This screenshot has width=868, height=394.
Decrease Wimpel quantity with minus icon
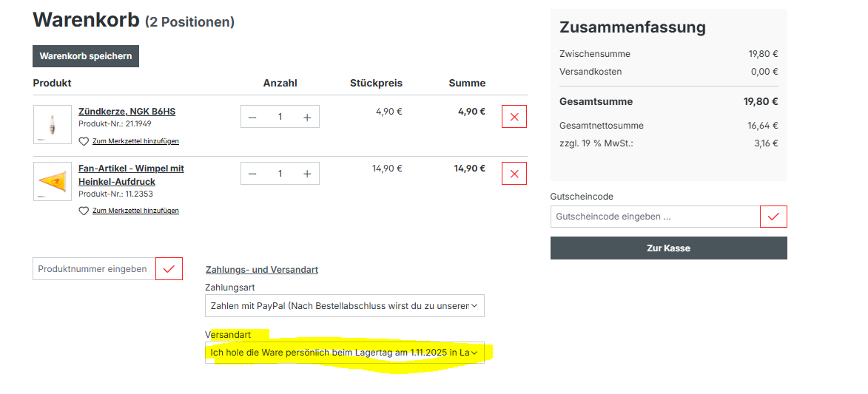pos(252,174)
